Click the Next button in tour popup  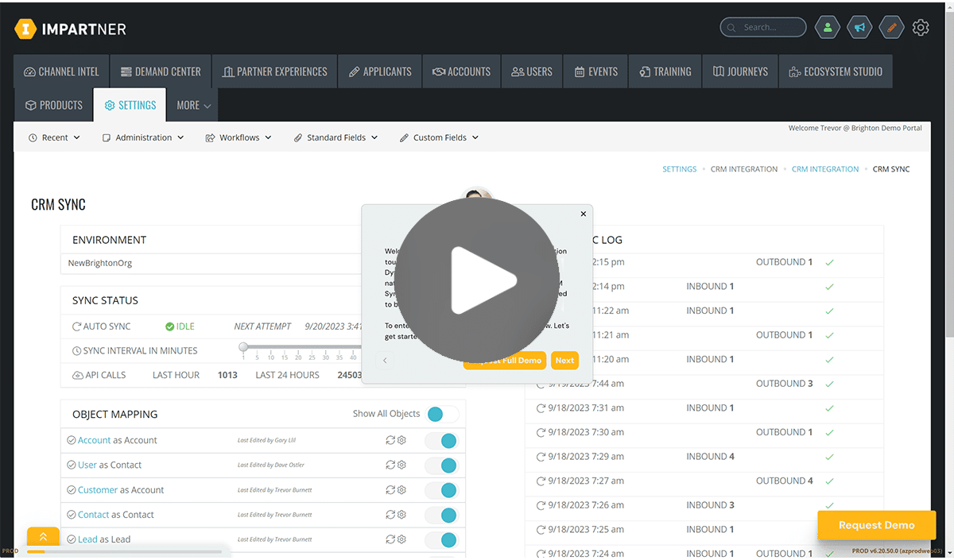(564, 360)
